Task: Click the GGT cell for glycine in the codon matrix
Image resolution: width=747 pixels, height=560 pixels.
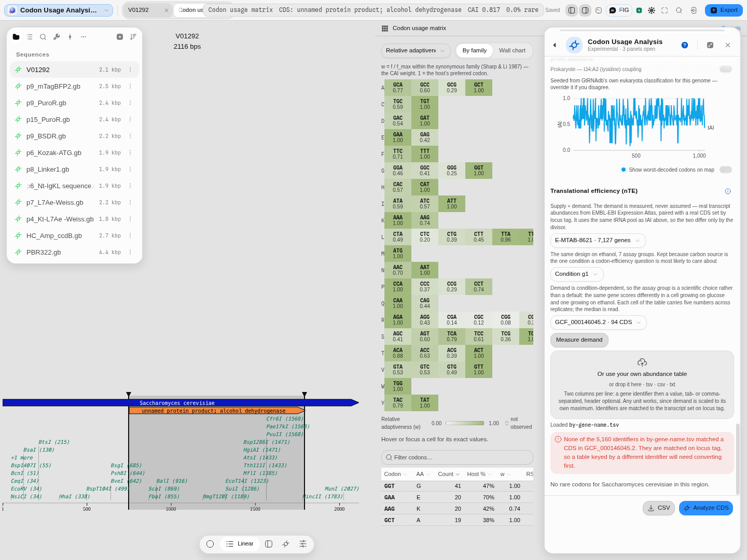Action: tap(479, 171)
